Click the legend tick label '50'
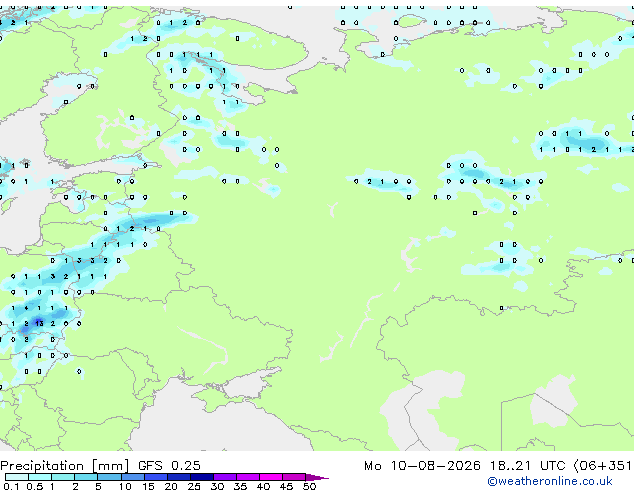This screenshot has width=634, height=490. click(x=309, y=486)
